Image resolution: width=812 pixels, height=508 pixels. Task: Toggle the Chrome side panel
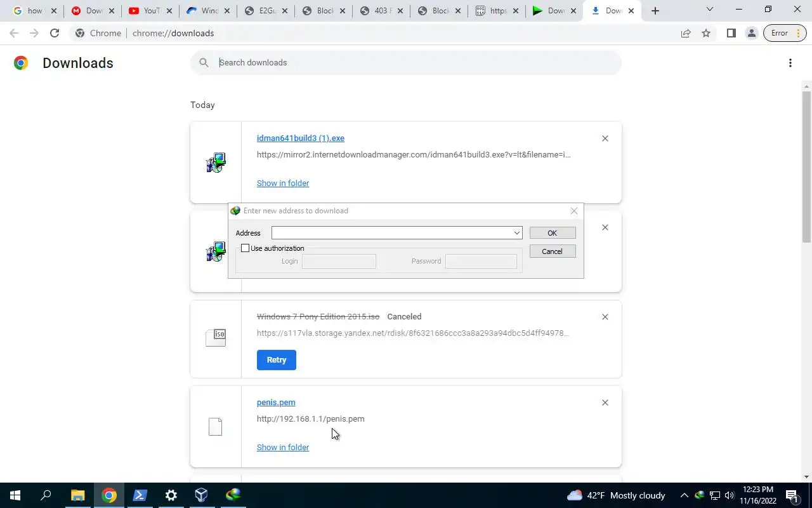[731, 33]
